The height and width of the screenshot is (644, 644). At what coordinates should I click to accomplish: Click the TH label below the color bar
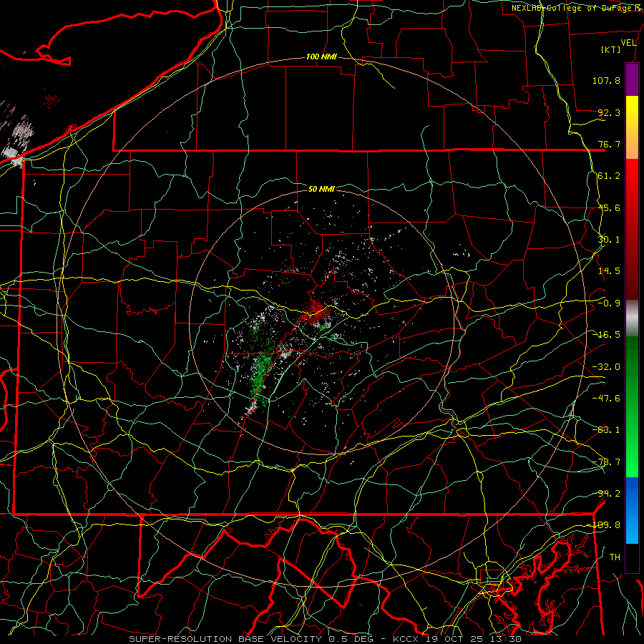click(x=615, y=557)
